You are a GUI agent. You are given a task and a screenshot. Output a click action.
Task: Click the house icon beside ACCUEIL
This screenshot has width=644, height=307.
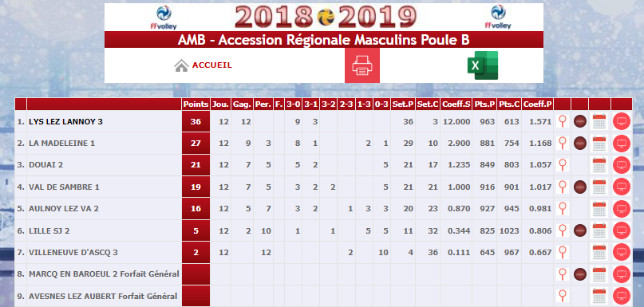[x=181, y=65]
